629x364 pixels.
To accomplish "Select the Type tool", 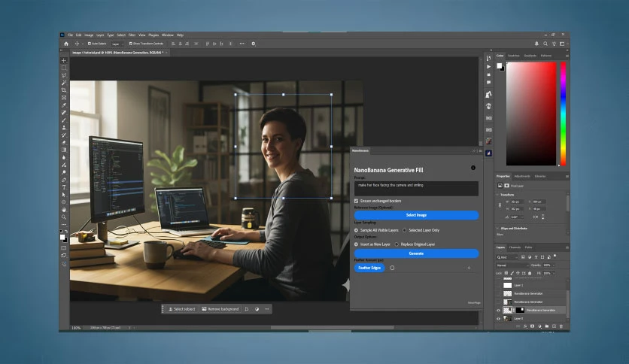I will coord(64,187).
